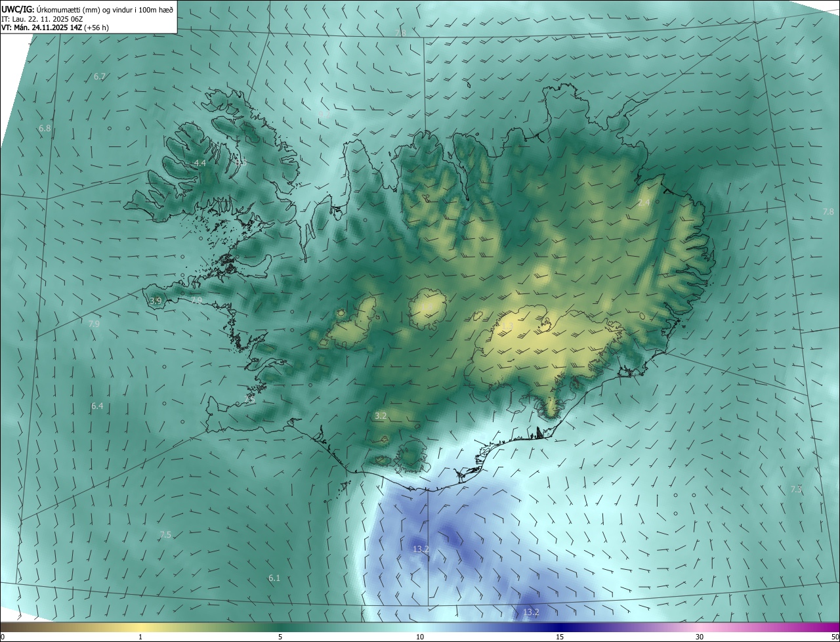Click the colorbar tick label 15
The width and height of the screenshot is (840, 642).
pos(560,637)
